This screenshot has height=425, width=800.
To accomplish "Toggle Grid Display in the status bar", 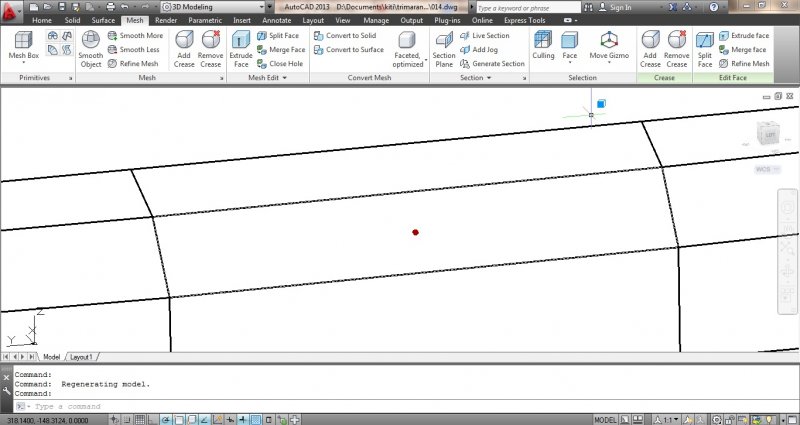I will 140,420.
